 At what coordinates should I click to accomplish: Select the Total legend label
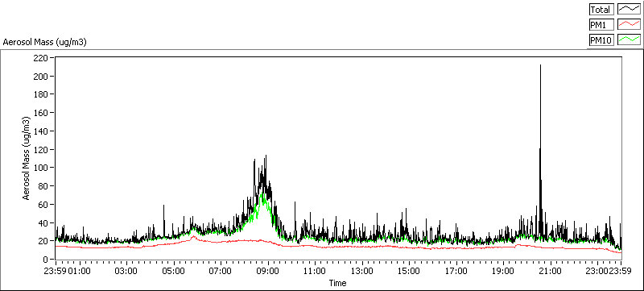pyautogui.click(x=601, y=10)
